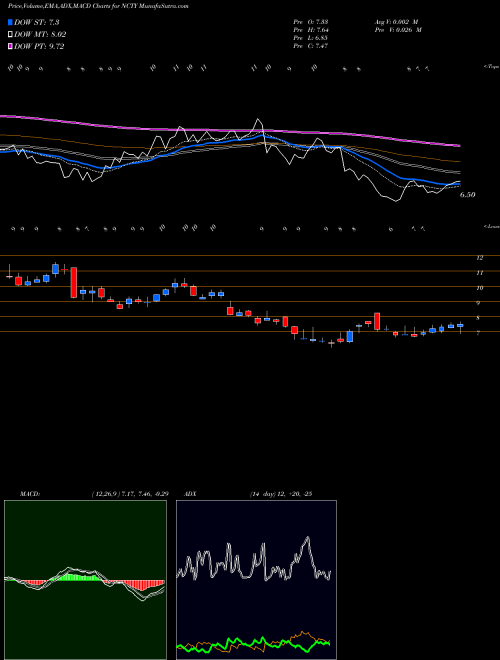Click the 11 price axis label
500x660 pixels.
pos(480,273)
